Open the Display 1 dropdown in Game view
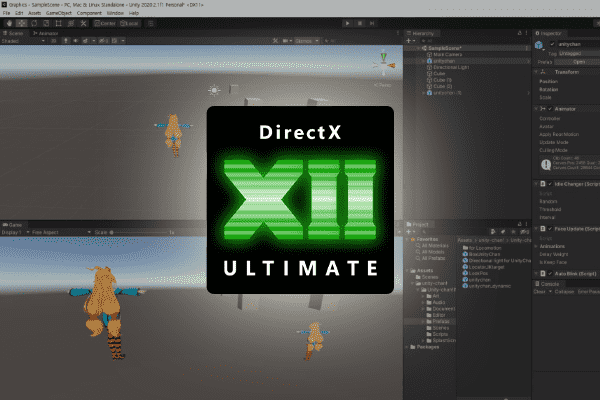Screen dimensions: 600x400 pos(15,232)
